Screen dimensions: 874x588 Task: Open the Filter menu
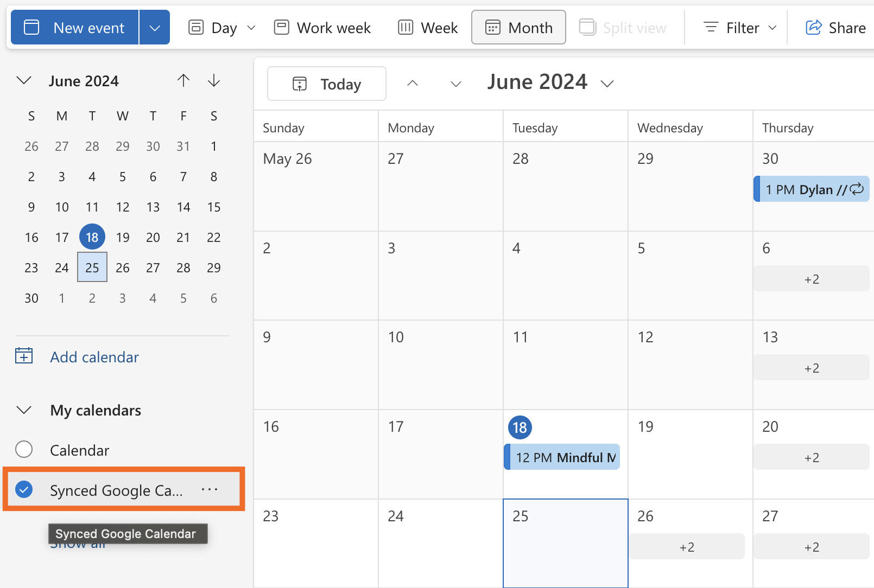pos(739,27)
